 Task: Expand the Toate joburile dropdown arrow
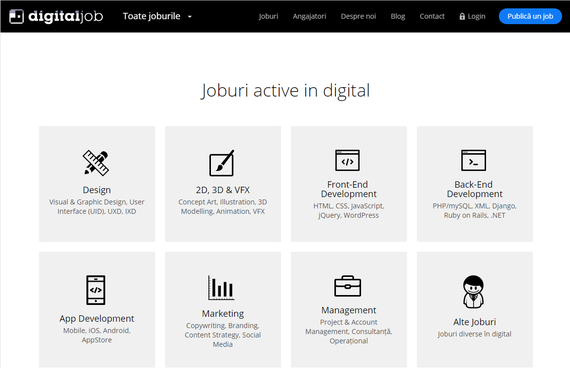click(190, 17)
